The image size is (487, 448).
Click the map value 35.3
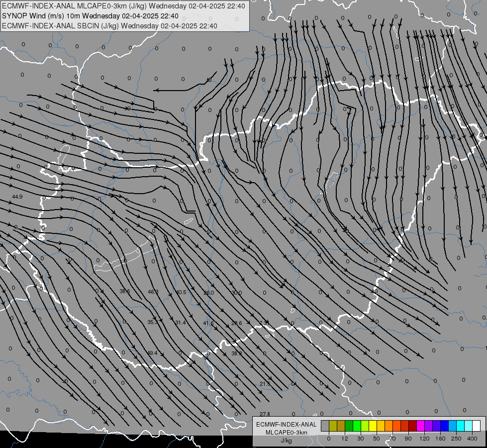pos(153,322)
